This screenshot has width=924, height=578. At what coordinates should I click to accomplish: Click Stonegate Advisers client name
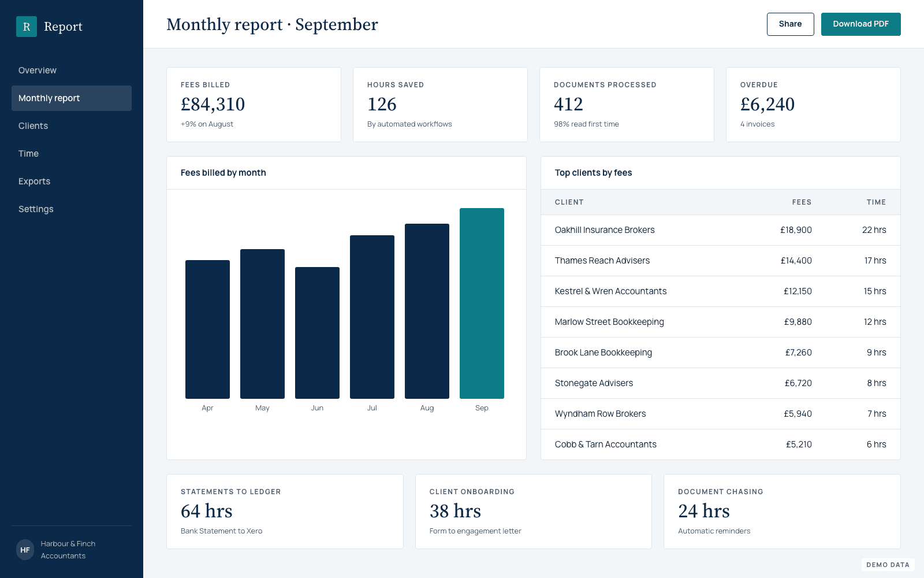(x=594, y=383)
